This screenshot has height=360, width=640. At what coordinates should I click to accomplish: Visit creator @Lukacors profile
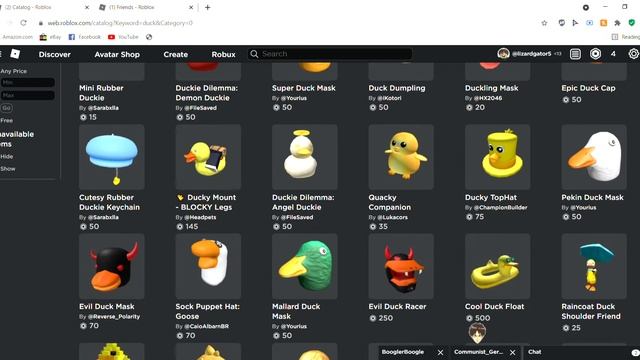pyautogui.click(x=392, y=217)
